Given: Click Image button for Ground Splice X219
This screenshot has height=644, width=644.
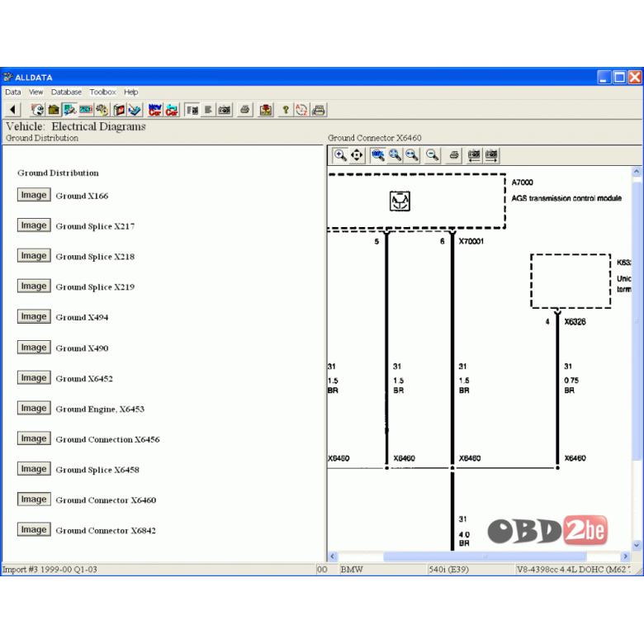Looking at the screenshot, I should coord(34,286).
